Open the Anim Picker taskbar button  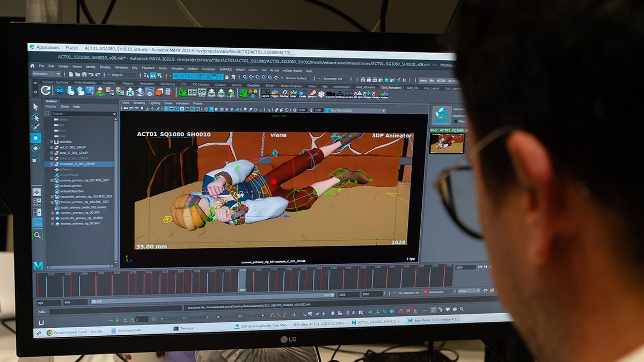pos(434,320)
